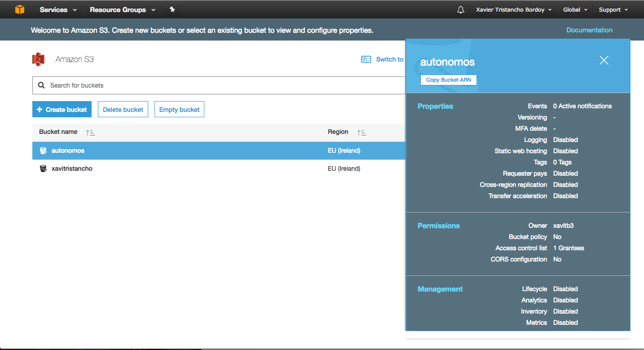Click Transfer acceleration Disabled value

point(565,196)
